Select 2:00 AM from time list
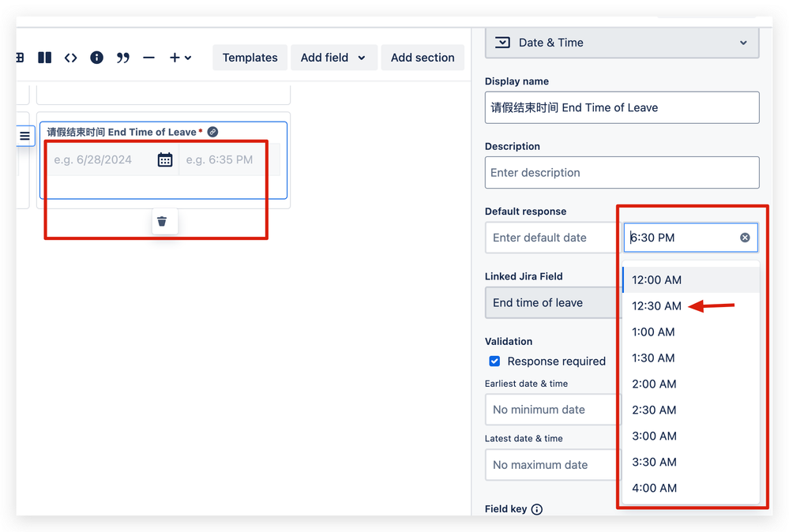Image resolution: width=789 pixels, height=532 pixels. click(x=691, y=384)
